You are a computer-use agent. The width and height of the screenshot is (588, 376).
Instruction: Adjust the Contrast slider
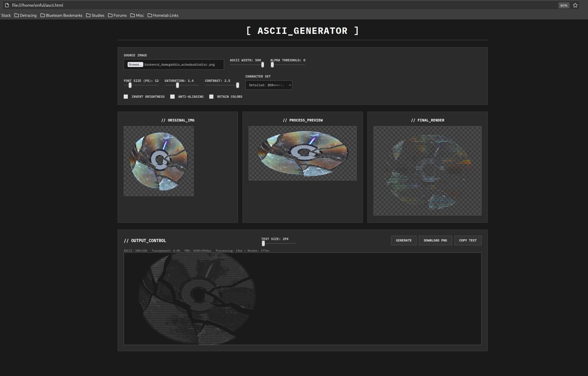point(222,85)
